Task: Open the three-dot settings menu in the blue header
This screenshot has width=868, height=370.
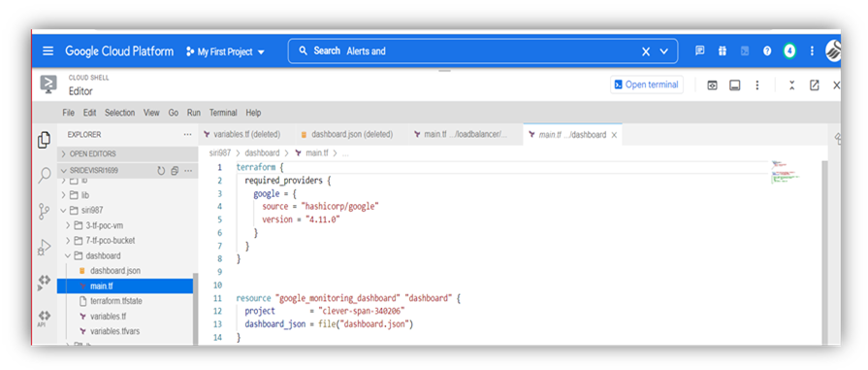Action: click(x=812, y=51)
